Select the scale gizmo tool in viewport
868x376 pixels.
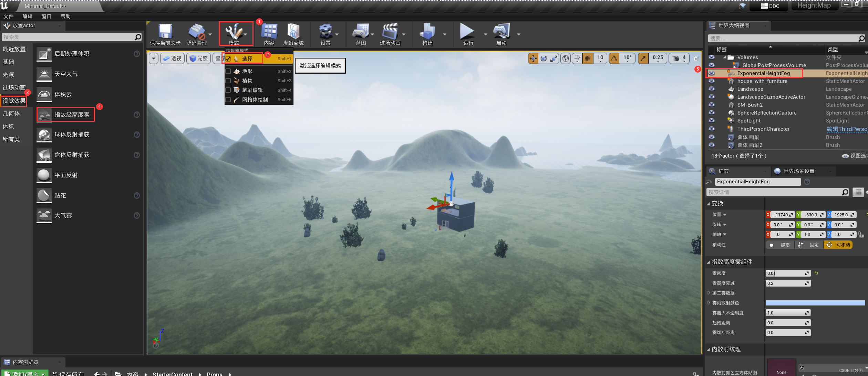[x=554, y=58]
